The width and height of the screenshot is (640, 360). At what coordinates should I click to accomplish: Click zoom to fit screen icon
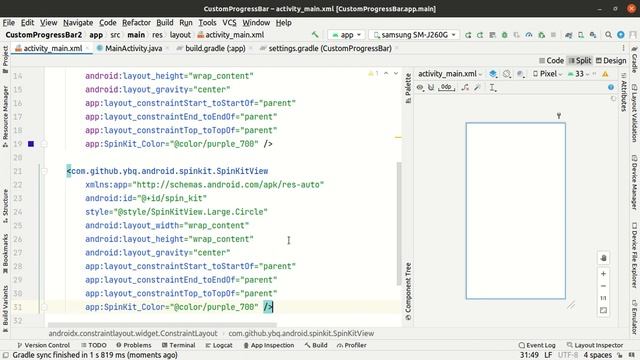click(603, 311)
